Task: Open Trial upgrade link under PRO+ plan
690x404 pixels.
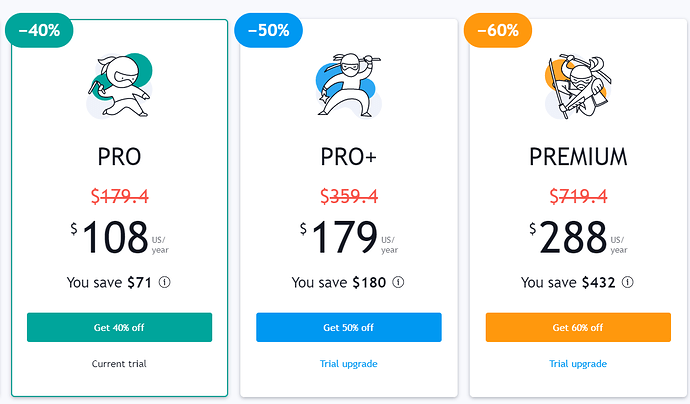Action: (349, 364)
